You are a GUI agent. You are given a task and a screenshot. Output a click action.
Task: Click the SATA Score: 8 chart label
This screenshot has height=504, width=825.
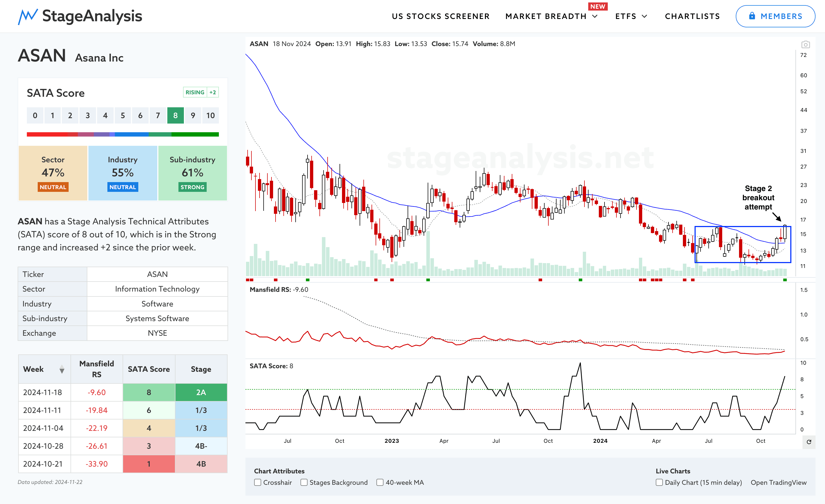click(271, 366)
